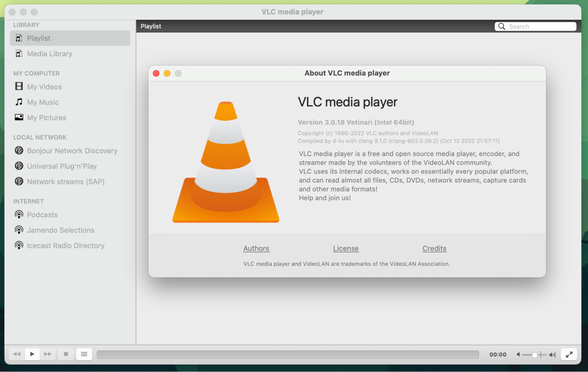Select the Playlist tab header
This screenshot has width=588, height=372.
151,26
